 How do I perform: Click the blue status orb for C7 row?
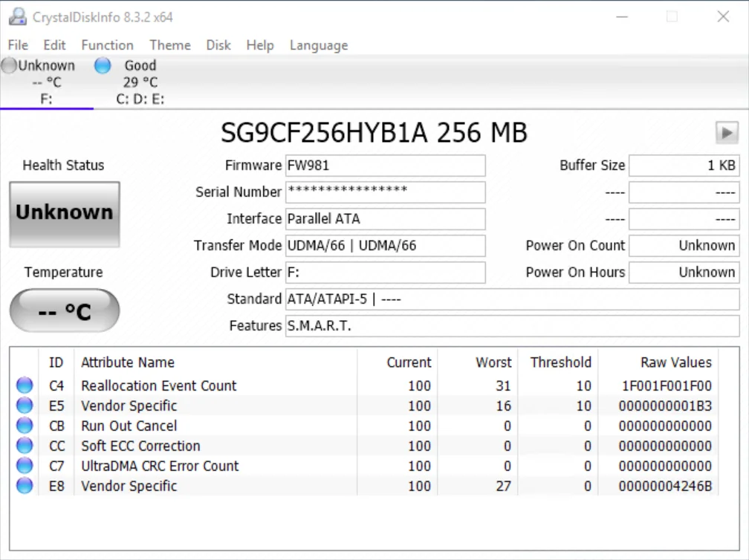(25, 466)
